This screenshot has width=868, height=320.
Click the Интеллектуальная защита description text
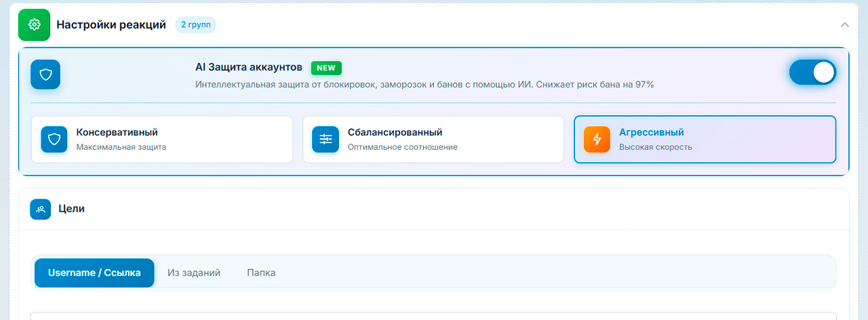click(425, 85)
